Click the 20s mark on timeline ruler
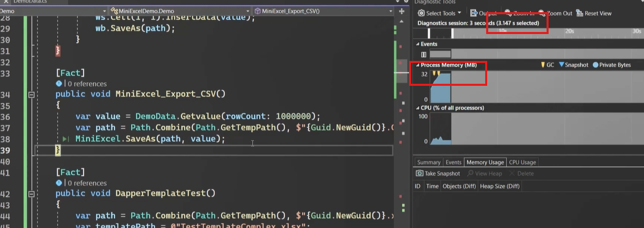 pyautogui.click(x=569, y=31)
